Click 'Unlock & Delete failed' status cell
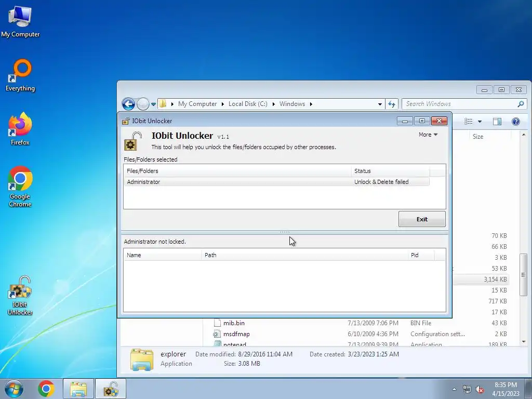This screenshot has height=399, width=532. (x=381, y=182)
